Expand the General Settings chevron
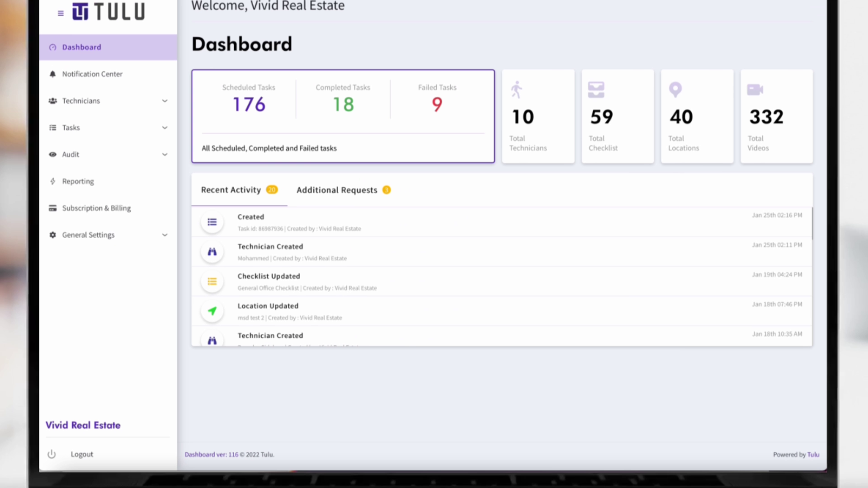 [x=165, y=235]
